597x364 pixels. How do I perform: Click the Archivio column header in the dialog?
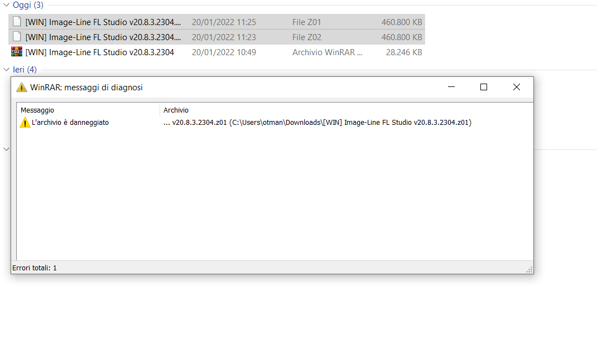click(176, 110)
